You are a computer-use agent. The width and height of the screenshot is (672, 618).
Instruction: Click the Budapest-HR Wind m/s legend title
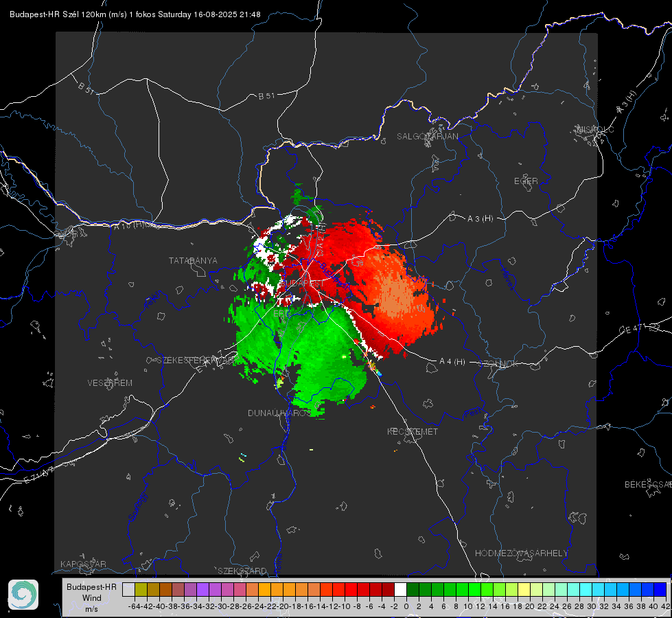[91, 598]
